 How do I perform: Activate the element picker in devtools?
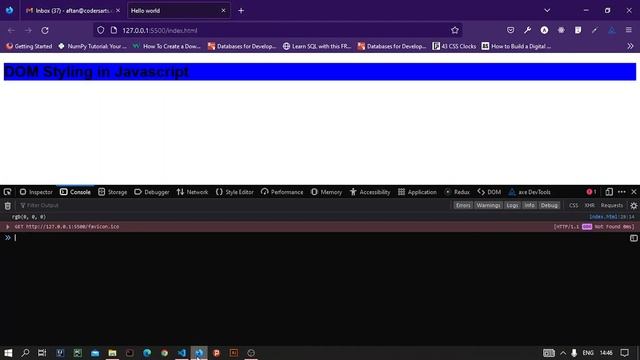(x=7, y=192)
